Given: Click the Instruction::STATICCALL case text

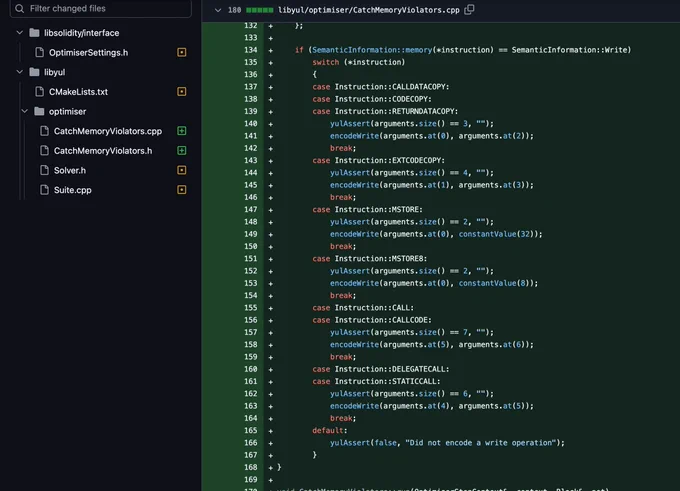Looking at the screenshot, I should click(387, 381).
